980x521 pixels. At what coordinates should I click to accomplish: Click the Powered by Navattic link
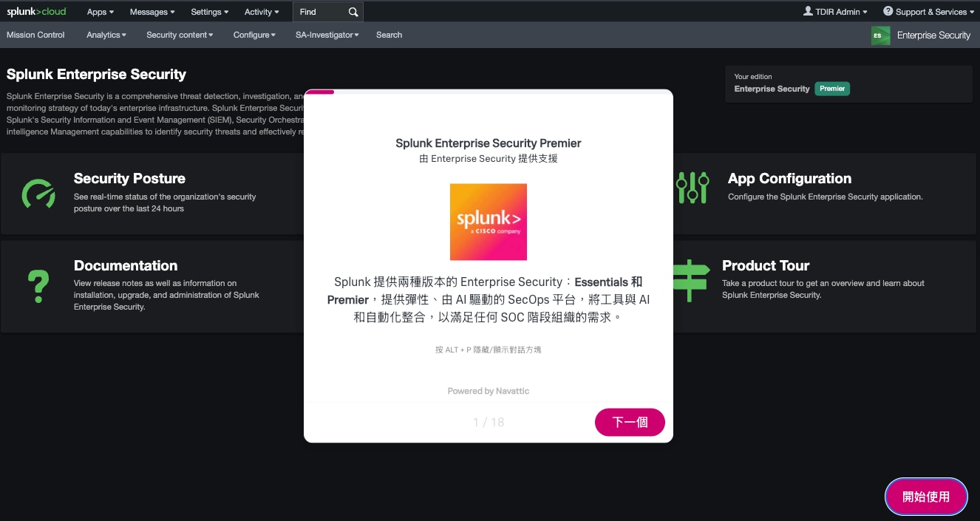(489, 391)
